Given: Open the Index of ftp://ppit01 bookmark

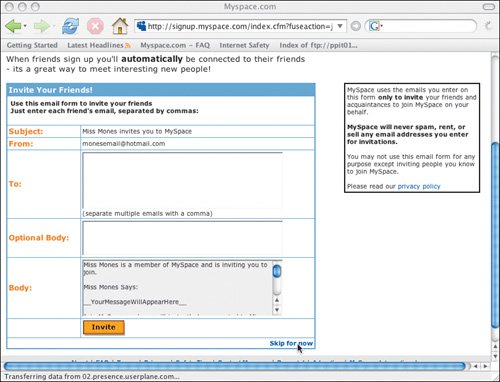Looking at the screenshot, I should click(x=318, y=45).
